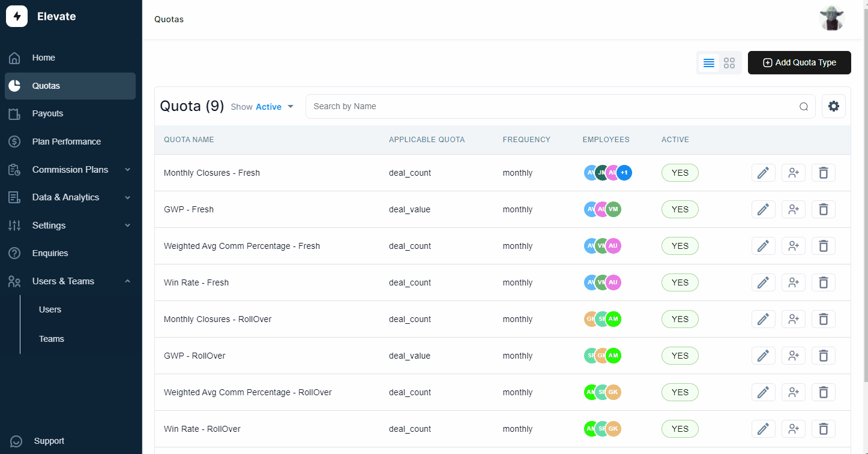Viewport: 868px width, 454px height.
Task: Edit the Win Rate - RollOver quota
Action: click(x=764, y=429)
